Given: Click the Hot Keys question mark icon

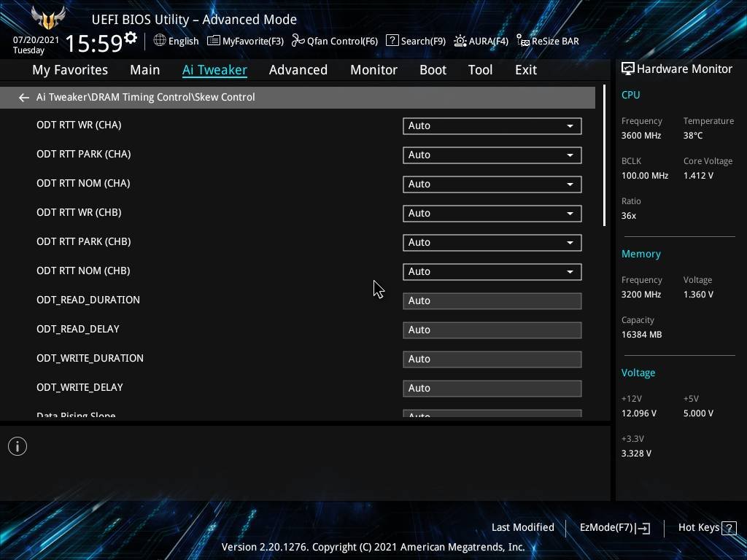Looking at the screenshot, I should (728, 528).
